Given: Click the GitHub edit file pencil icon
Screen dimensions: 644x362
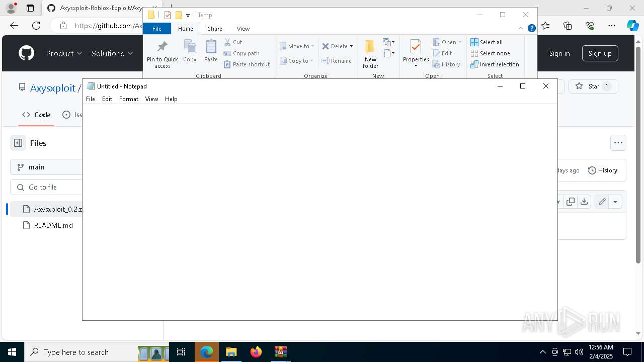Looking at the screenshot, I should [602, 202].
